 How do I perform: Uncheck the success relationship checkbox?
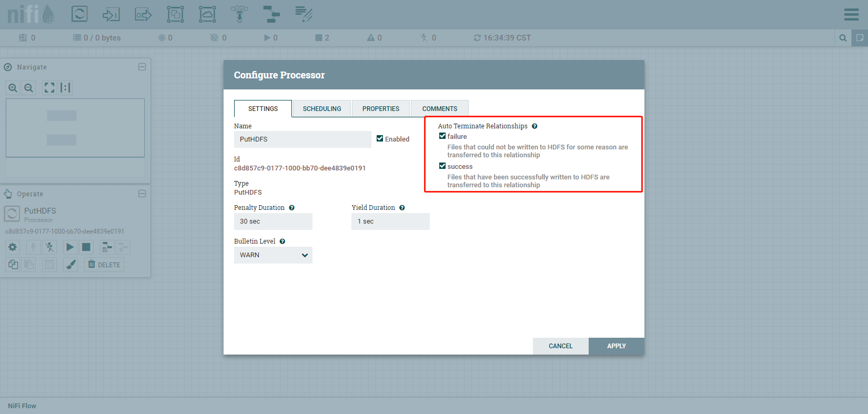pyautogui.click(x=442, y=166)
